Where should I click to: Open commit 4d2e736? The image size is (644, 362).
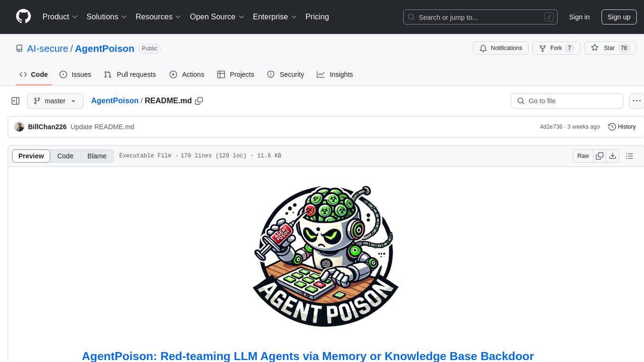pyautogui.click(x=551, y=127)
